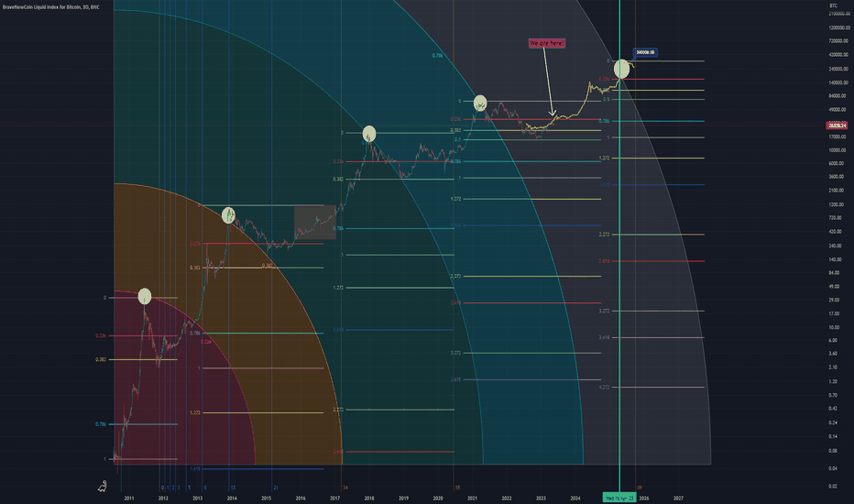Select the circle marking the projected 2025 peak
Screen dimensions: 854x504
point(621,70)
